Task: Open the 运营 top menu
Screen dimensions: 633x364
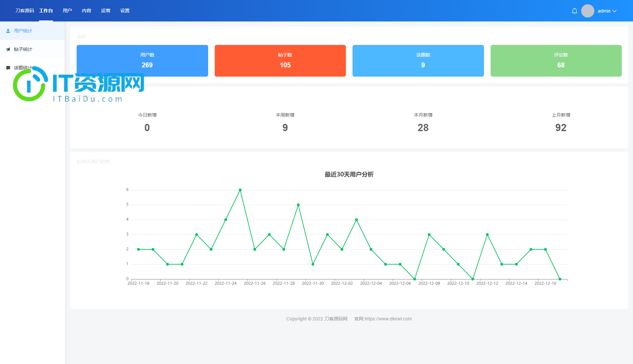Action: pos(106,11)
